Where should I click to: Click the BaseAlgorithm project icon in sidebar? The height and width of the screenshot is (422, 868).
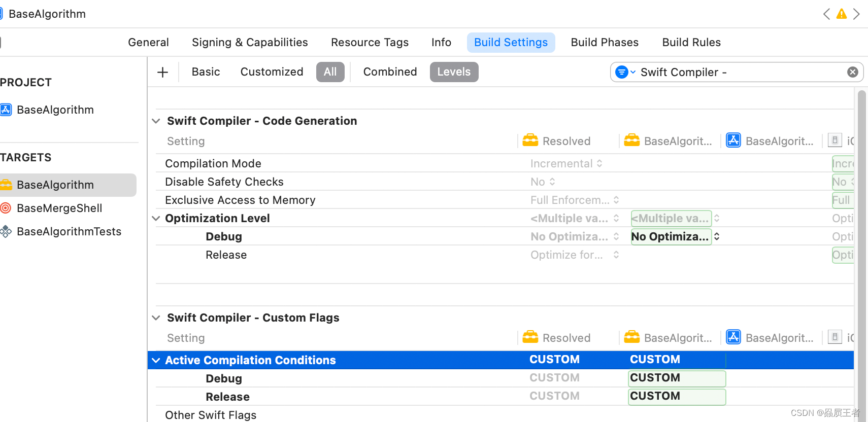[6, 110]
